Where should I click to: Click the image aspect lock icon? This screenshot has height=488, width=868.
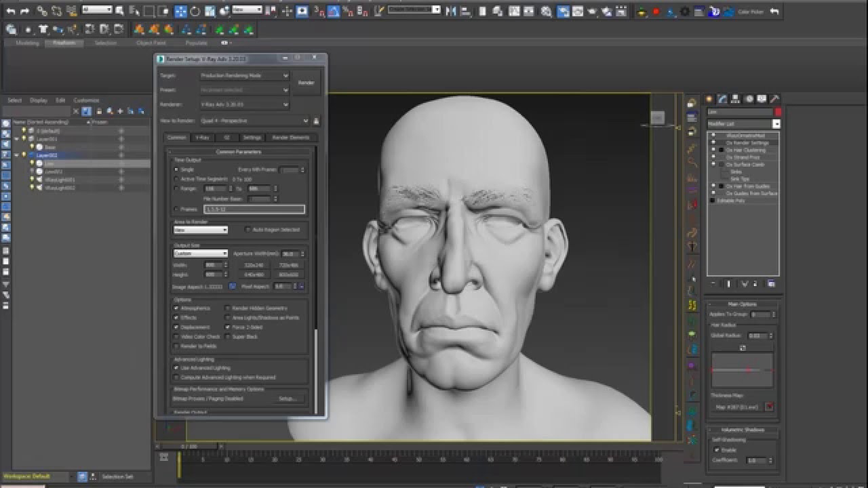[x=233, y=286]
